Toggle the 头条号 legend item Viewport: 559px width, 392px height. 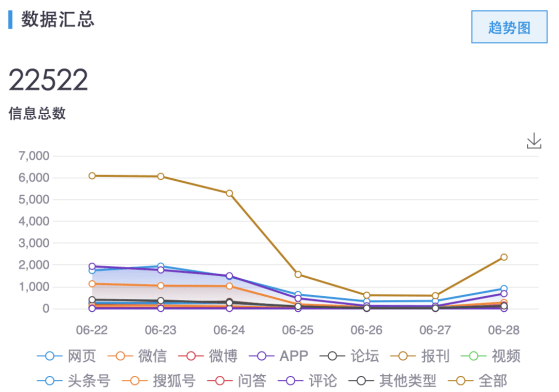coord(74,381)
